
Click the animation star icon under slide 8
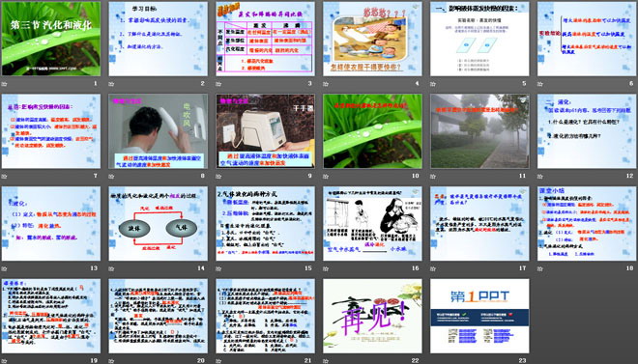111,177
